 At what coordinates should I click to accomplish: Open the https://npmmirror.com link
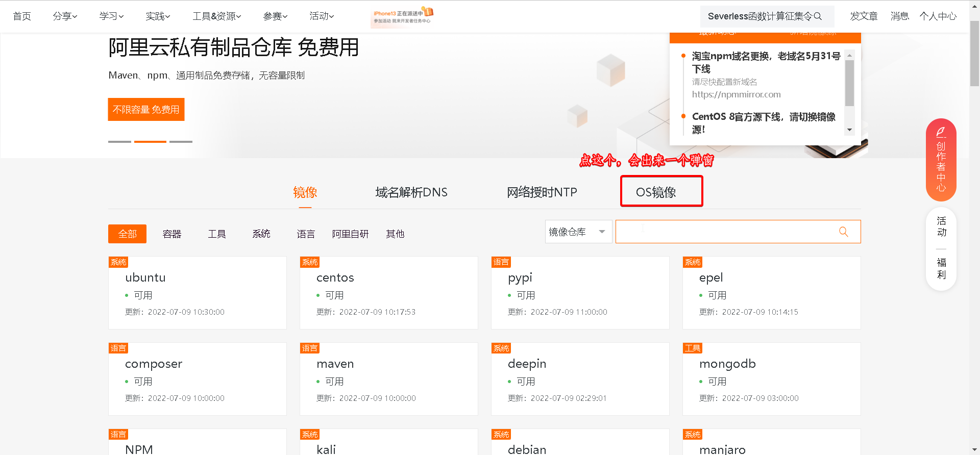click(x=736, y=94)
